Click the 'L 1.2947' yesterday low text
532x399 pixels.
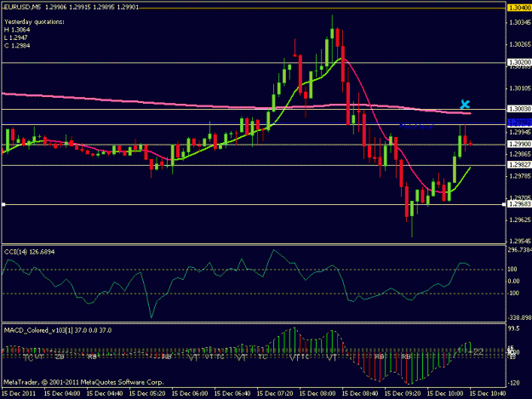coord(16,37)
